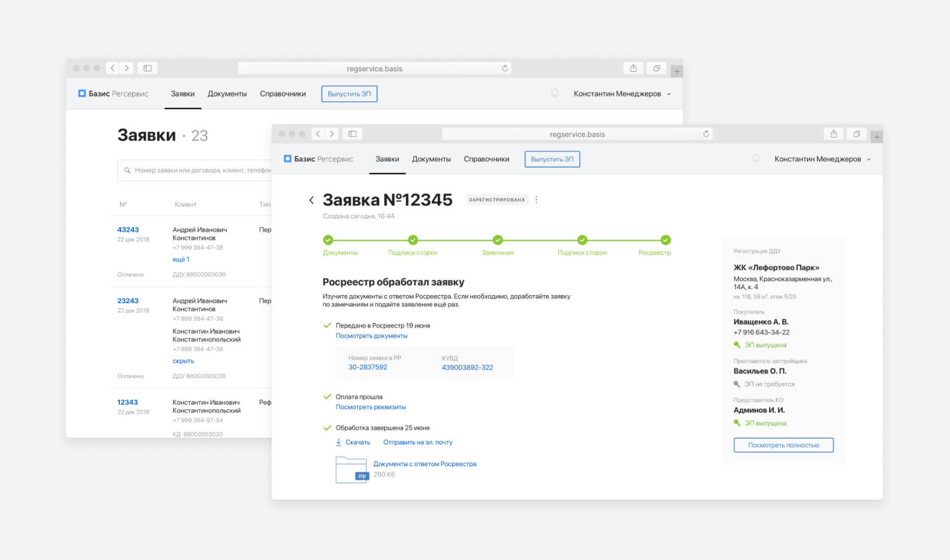Open Заявки tab in back window
950x560 pixels.
(183, 94)
